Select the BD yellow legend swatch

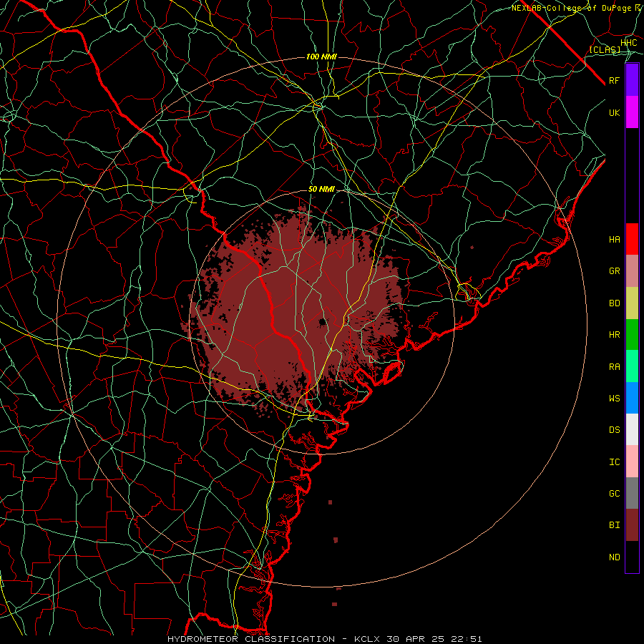click(632, 303)
